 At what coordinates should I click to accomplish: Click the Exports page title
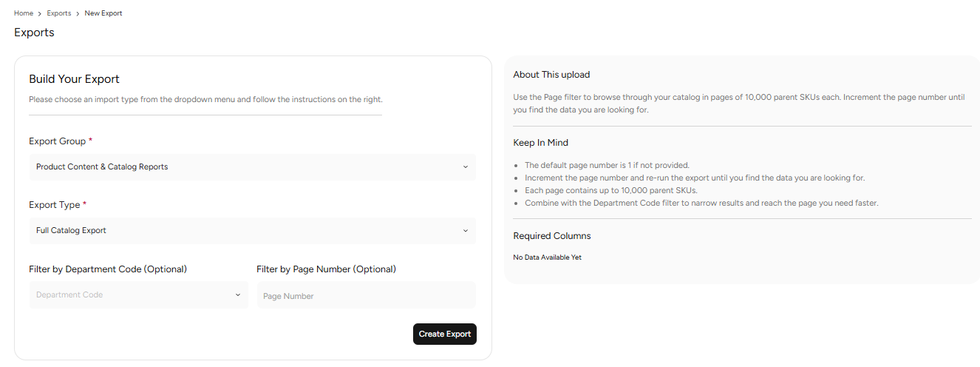34,33
